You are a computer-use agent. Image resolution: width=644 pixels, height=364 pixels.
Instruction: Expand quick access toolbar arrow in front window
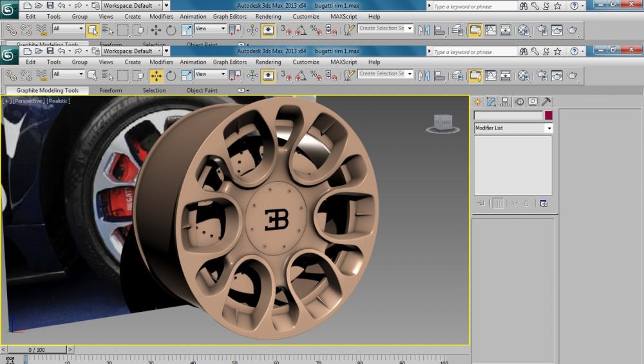[x=166, y=51]
